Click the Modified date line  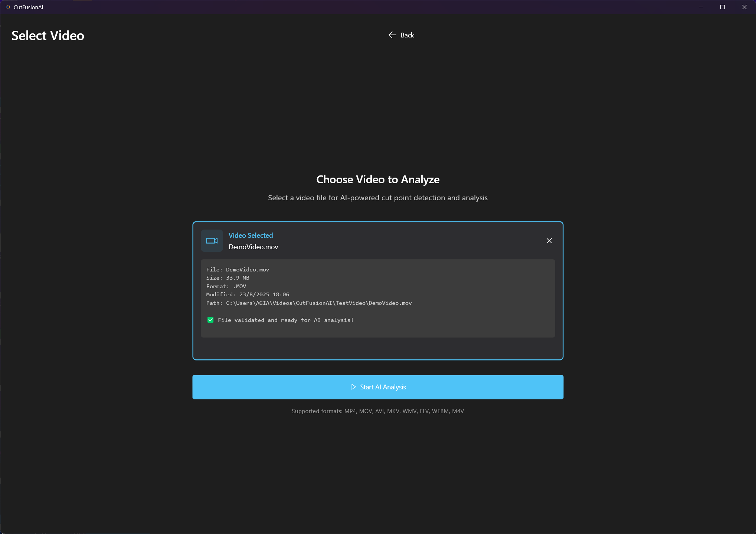248,294
